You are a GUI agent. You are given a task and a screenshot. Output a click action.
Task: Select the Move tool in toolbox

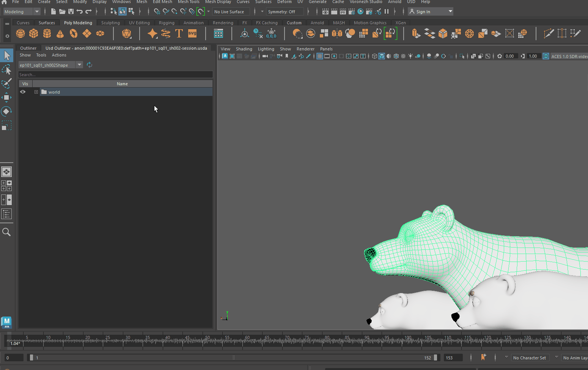(x=6, y=97)
